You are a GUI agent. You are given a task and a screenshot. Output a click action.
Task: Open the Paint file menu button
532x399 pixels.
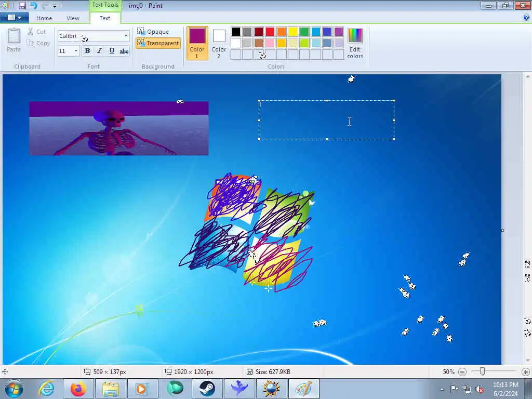tap(14, 18)
